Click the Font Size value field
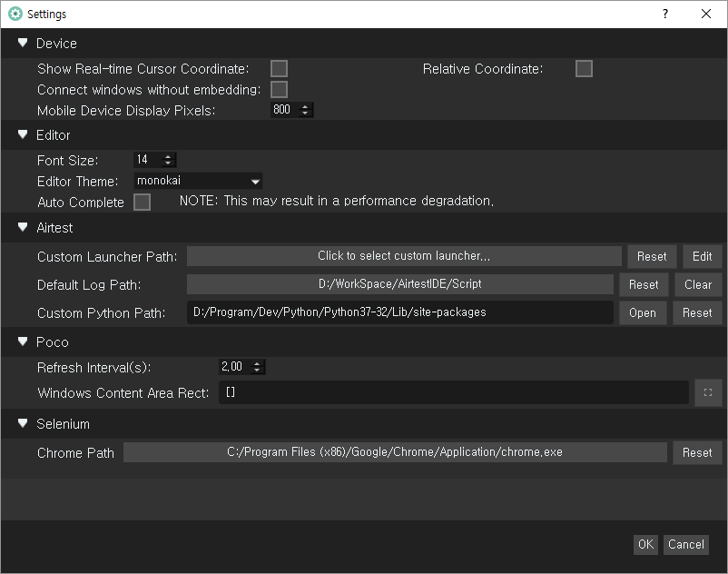The image size is (728, 574). (148, 160)
